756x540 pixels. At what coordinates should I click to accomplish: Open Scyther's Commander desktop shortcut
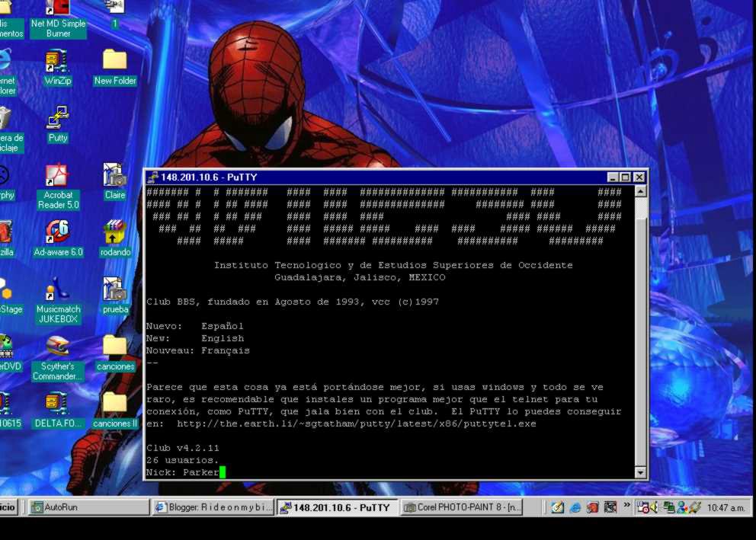[x=58, y=357]
